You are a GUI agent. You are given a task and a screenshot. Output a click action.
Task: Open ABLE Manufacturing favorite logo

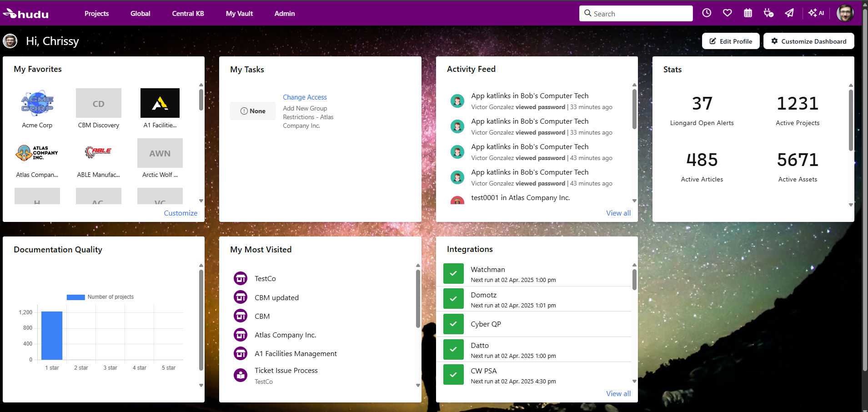[x=99, y=152]
